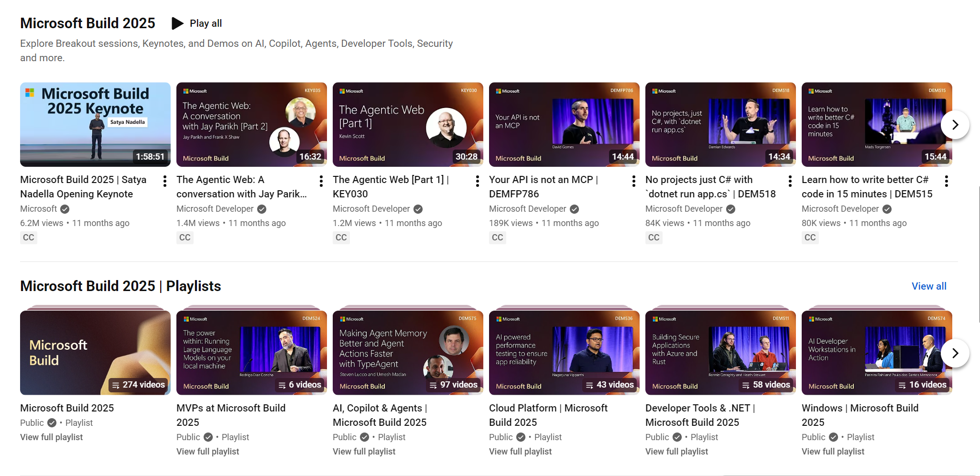Open title The Agentic Web [Part 1] | KEY030
Viewport: 980px width, 476px height.
[x=391, y=187]
